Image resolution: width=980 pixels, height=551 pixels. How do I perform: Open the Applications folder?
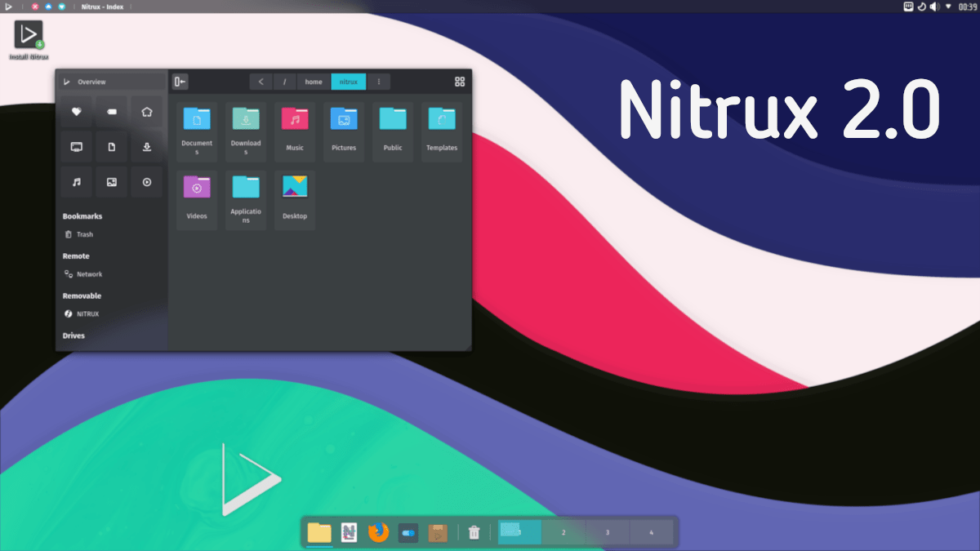coord(246,198)
